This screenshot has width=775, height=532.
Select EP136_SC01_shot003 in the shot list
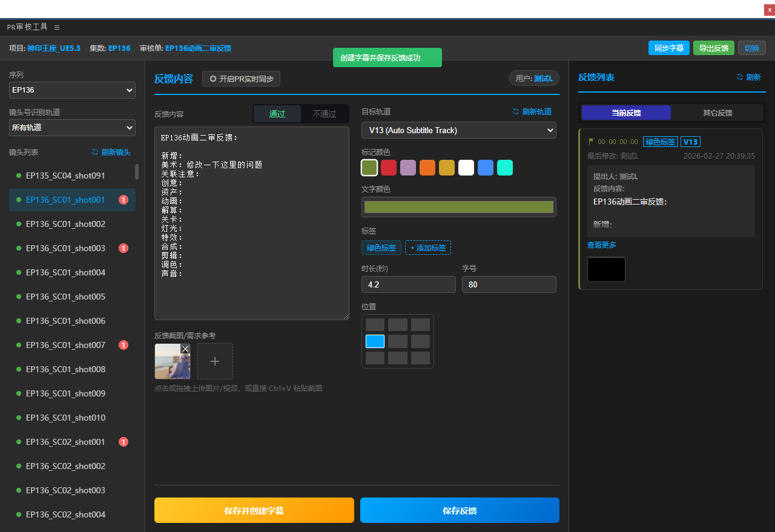pyautogui.click(x=65, y=248)
